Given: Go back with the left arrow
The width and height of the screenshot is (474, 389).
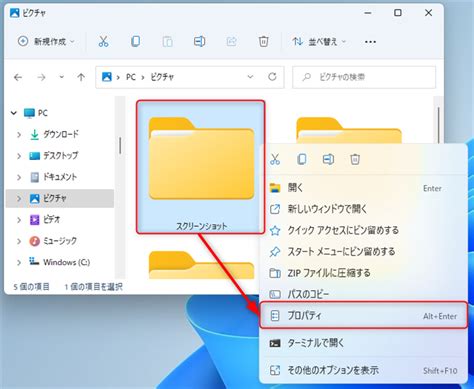Looking at the screenshot, I should [18, 77].
